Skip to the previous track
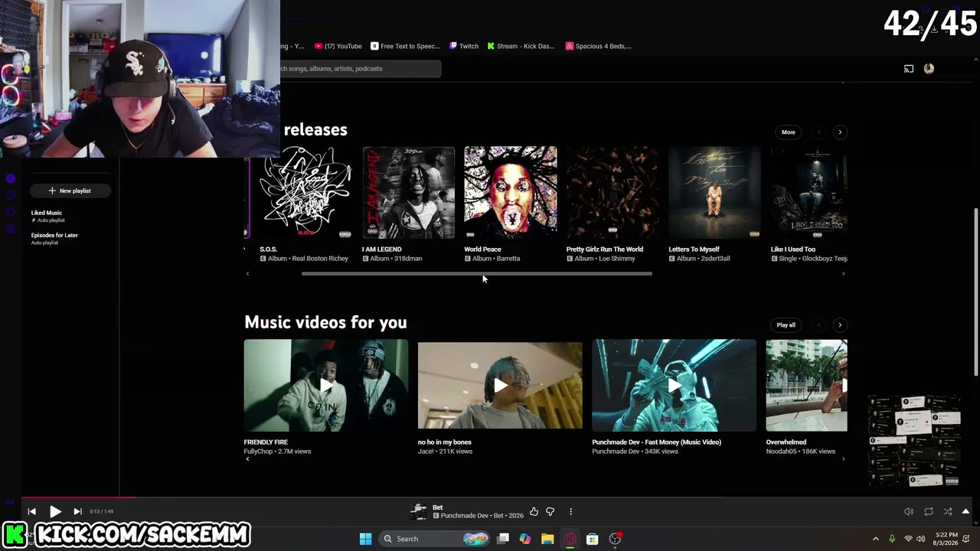This screenshot has width=980, height=551. coord(31,511)
